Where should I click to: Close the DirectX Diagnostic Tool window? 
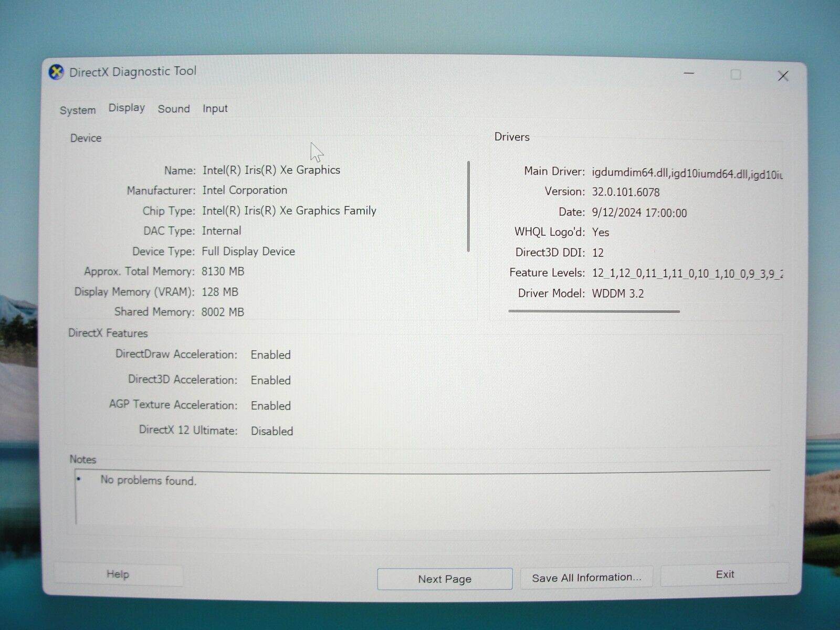point(783,76)
